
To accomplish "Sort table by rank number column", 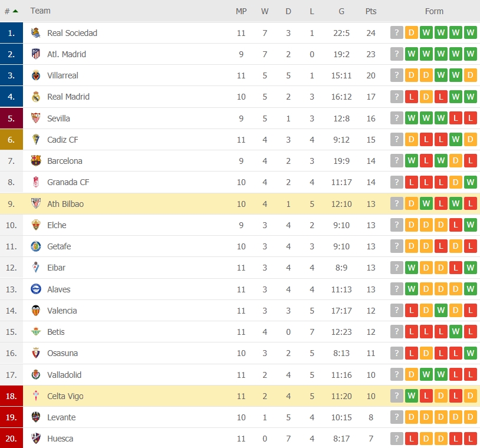I will click(11, 11).
